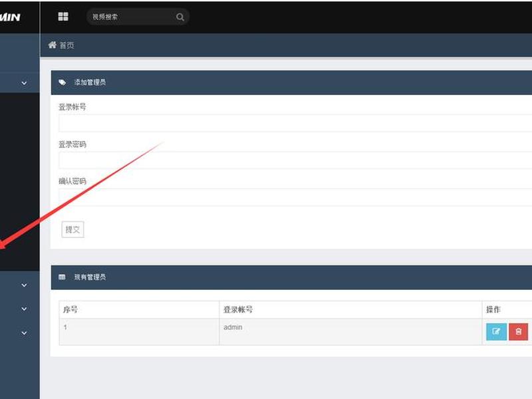Collapse the open sidebar menu via top chevron
The width and height of the screenshot is (532, 399).
tap(24, 82)
